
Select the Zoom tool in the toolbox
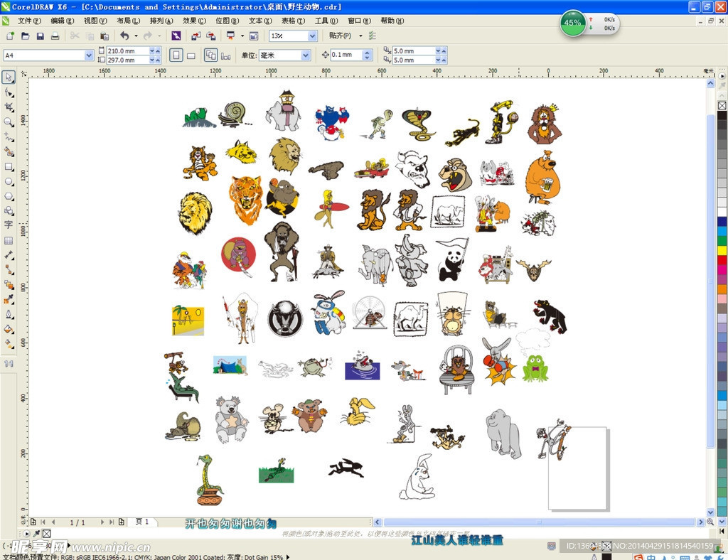[9, 122]
